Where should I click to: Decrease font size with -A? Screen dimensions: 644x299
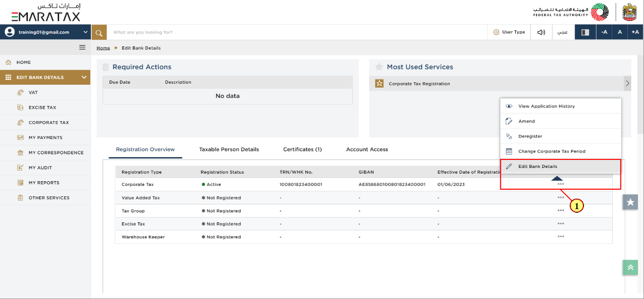pyautogui.click(x=604, y=32)
